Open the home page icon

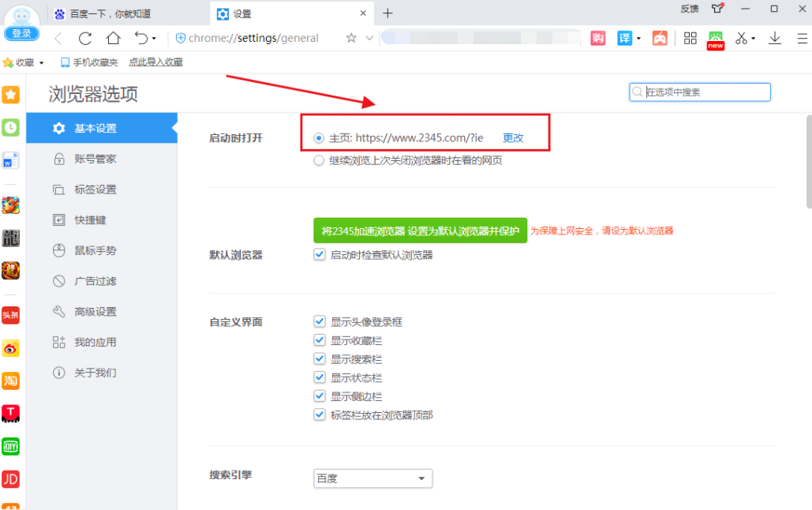click(113, 38)
